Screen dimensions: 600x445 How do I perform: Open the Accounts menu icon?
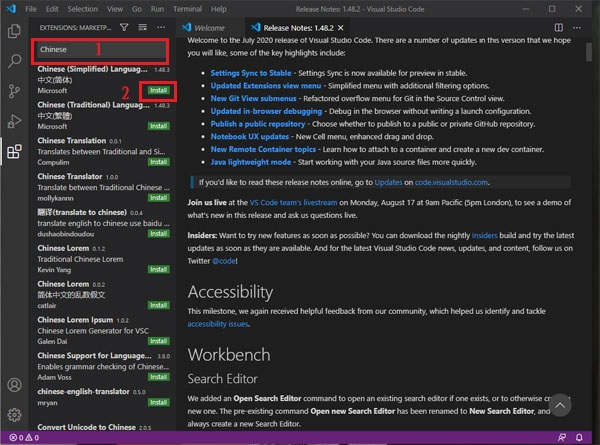[15, 385]
